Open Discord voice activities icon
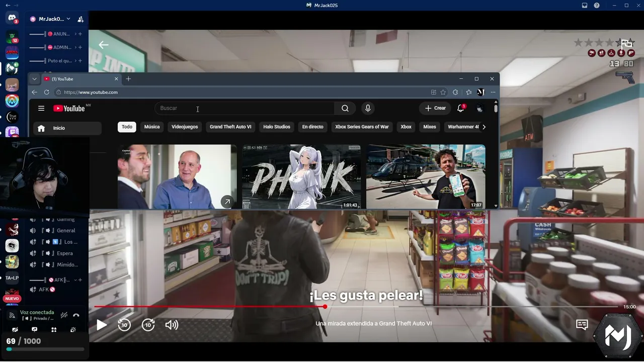The width and height of the screenshot is (644, 362). pyautogui.click(x=54, y=330)
